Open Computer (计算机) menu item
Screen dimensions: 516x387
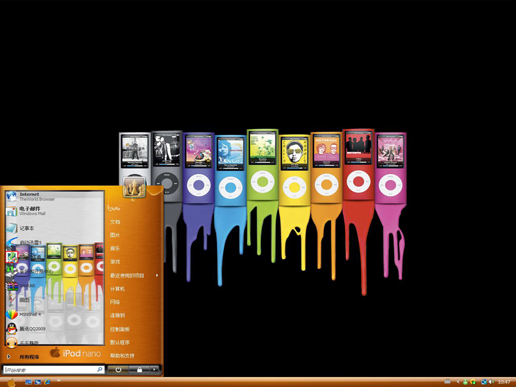point(117,289)
